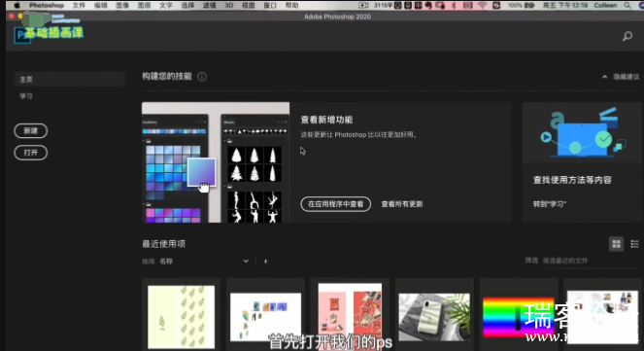The height and width of the screenshot is (351, 644).
Task: Click the Bluetooth icon in menu bar
Action: [x=454, y=5]
